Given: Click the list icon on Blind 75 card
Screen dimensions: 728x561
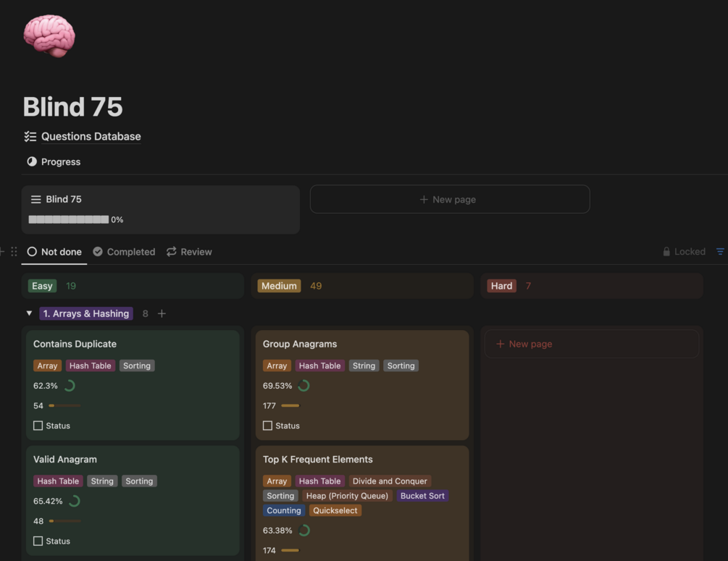Looking at the screenshot, I should 35,200.
